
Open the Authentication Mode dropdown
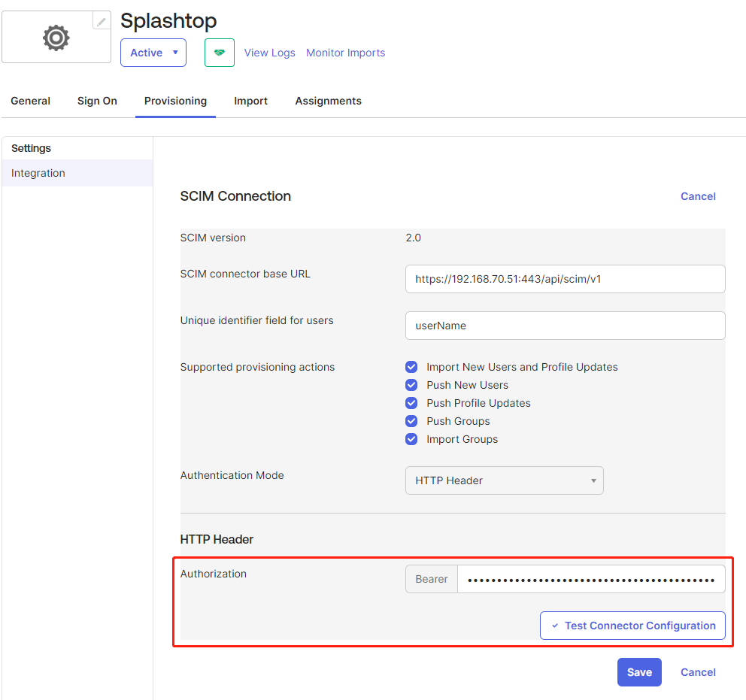click(505, 480)
